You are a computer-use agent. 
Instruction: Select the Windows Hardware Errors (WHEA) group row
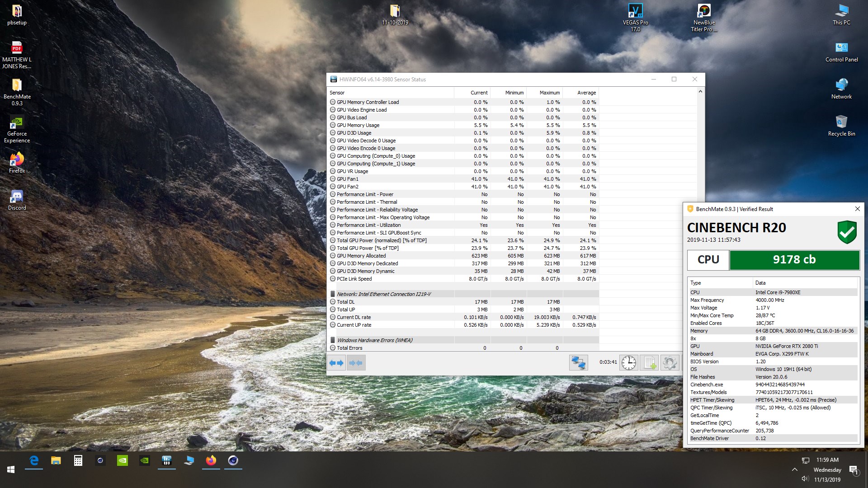click(463, 340)
